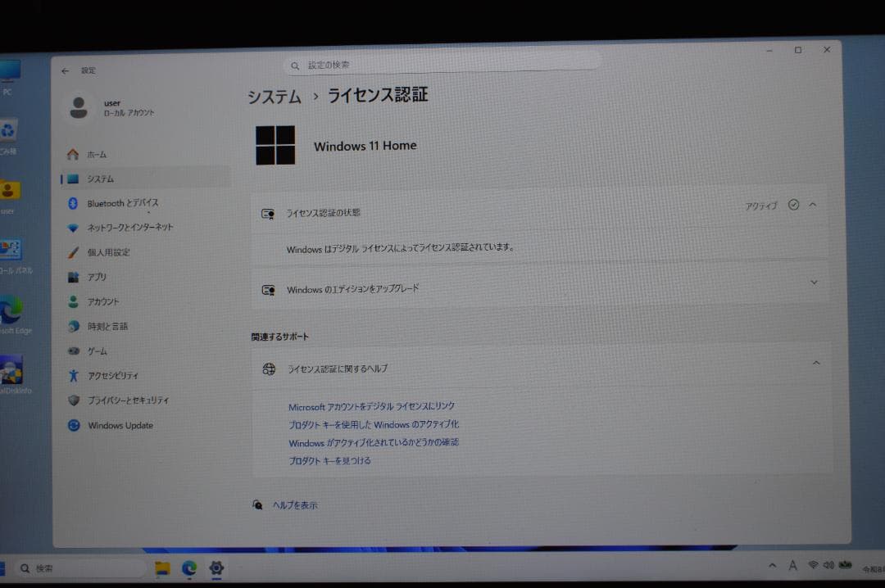Screen dimensions: 885x588
Task: Click the Bluetooth icon in the sidebar
Action: (73, 203)
